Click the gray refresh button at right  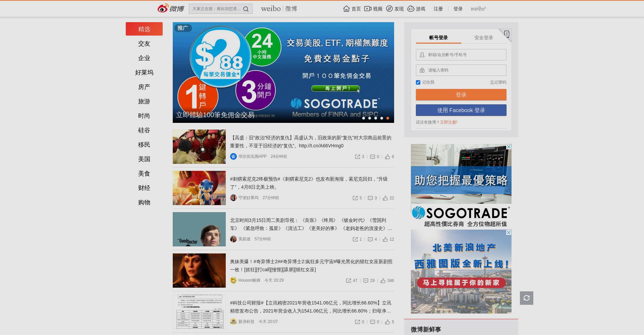coord(527,298)
